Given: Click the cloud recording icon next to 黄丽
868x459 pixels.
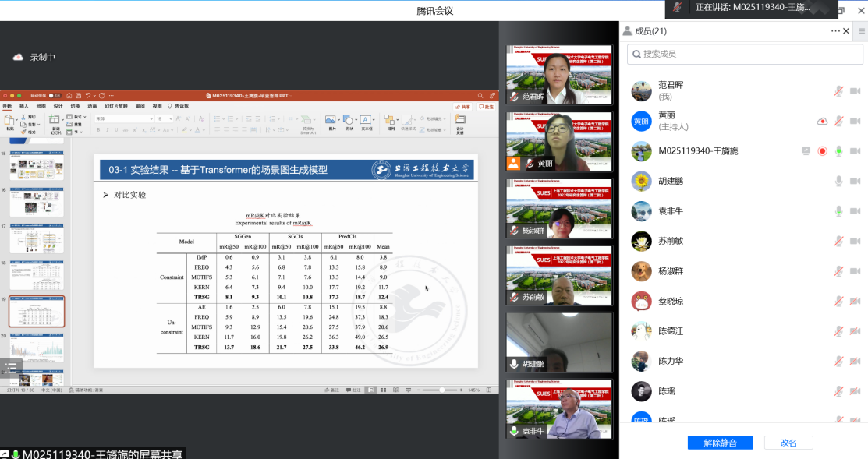Looking at the screenshot, I should click(822, 121).
